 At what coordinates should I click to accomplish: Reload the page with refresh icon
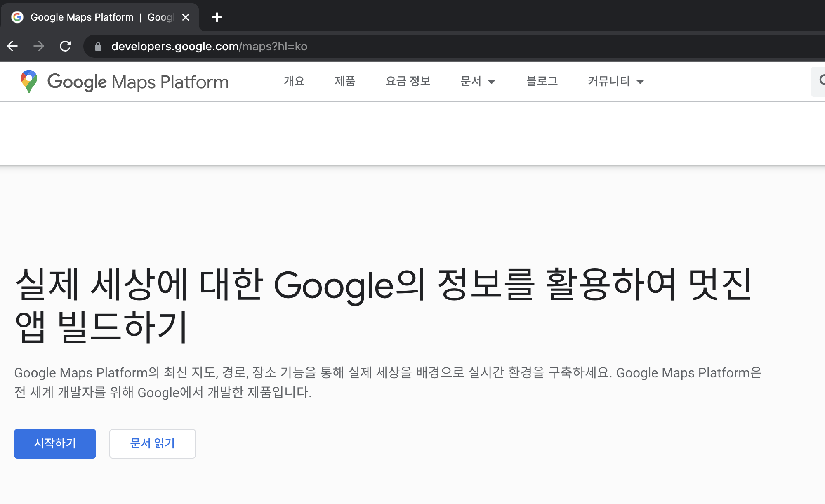66,46
